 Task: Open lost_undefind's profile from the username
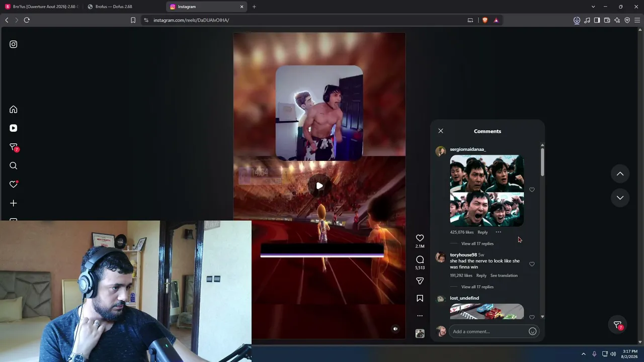[464, 298]
